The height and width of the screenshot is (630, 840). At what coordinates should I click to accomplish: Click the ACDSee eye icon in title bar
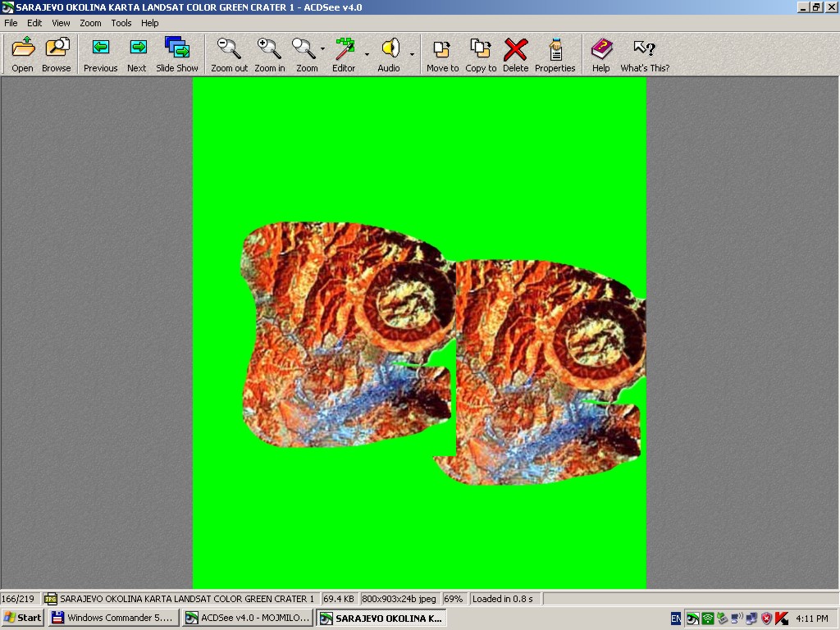coord(7,7)
